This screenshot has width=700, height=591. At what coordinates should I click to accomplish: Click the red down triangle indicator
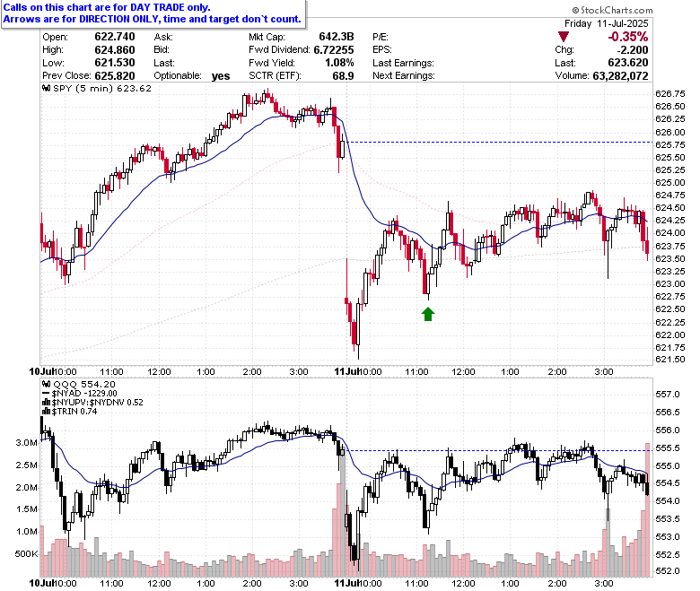pos(564,37)
